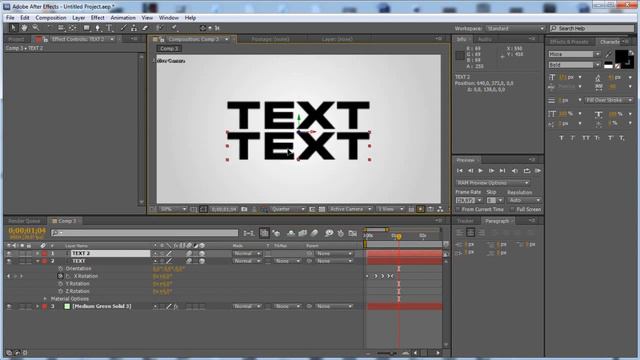
Task: Switch to the Audio tab
Action: tap(484, 39)
